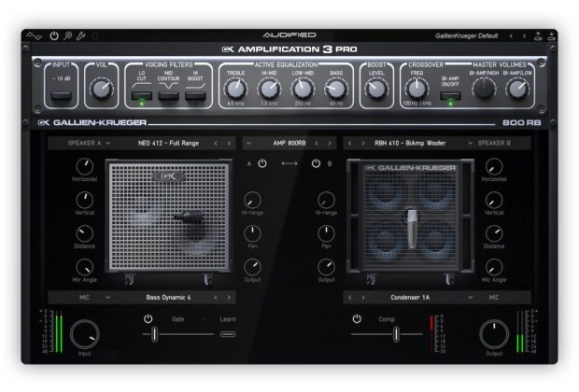The height and width of the screenshot is (392, 579).
Task: Disable the Bi-Amp On/Off switch
Action: tap(450, 93)
